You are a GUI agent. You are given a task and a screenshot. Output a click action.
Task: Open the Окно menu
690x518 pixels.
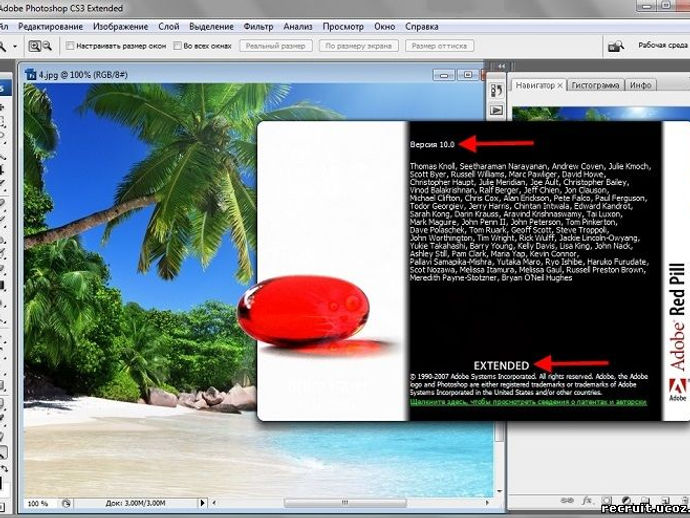pyautogui.click(x=385, y=27)
